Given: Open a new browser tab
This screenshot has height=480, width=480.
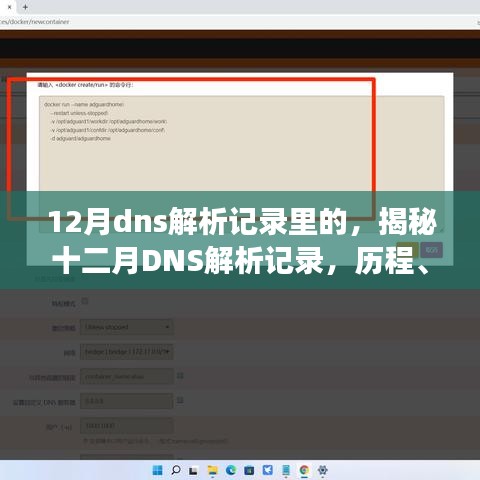Looking at the screenshot, I should (x=25, y=7).
